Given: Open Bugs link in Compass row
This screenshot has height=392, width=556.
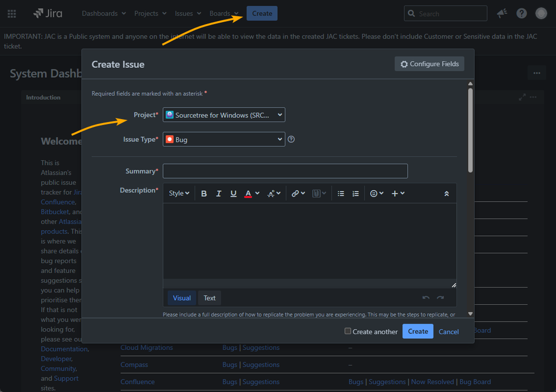Looking at the screenshot, I should [x=230, y=365].
